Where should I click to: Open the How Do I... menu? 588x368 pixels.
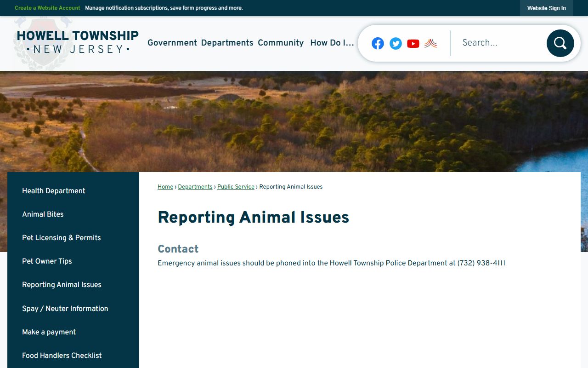332,43
